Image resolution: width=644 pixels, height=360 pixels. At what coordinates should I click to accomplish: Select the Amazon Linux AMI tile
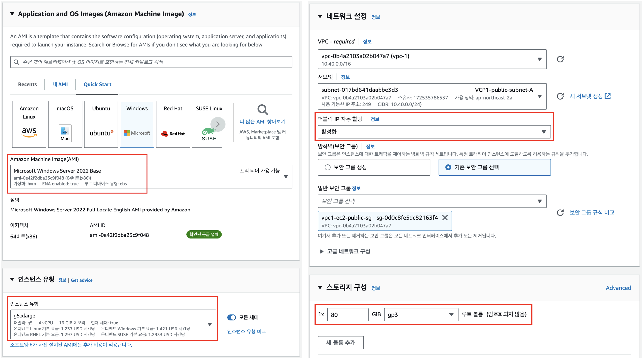click(x=29, y=124)
